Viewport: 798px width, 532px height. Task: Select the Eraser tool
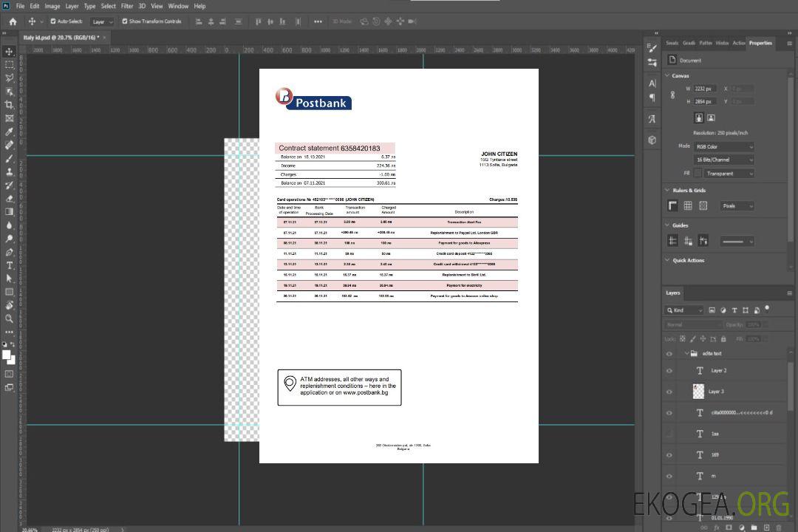(x=9, y=199)
